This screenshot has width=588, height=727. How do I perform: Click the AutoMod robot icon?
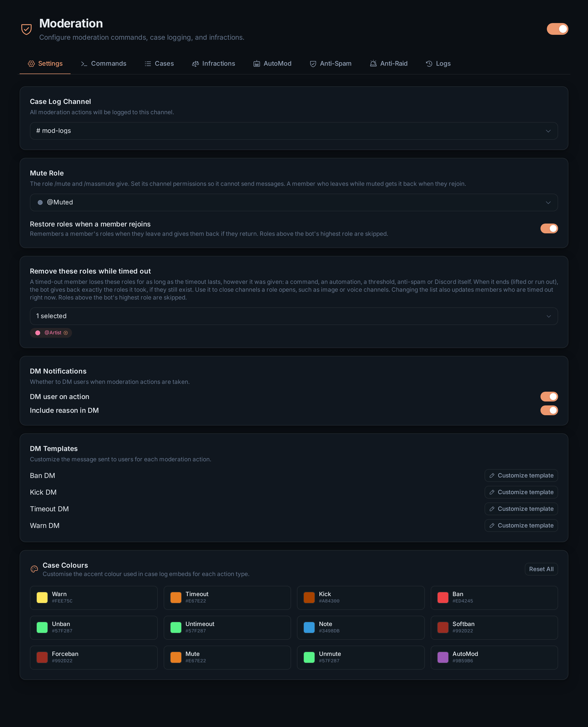257,64
